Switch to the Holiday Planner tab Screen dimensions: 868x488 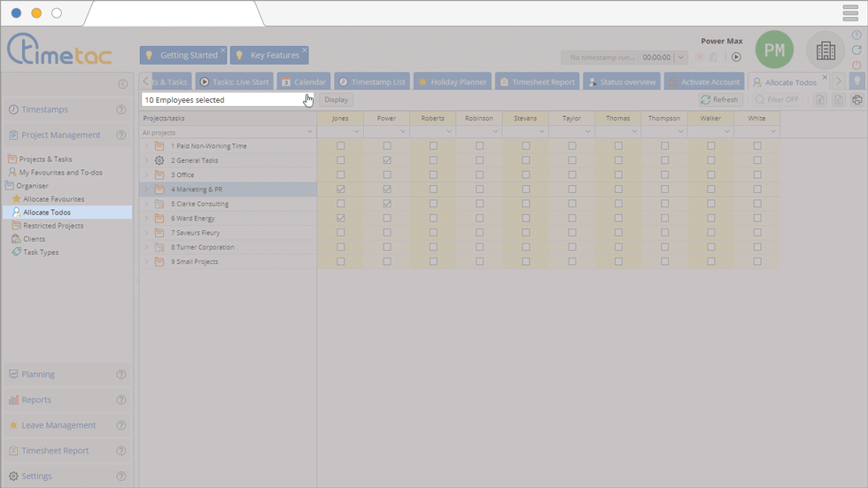coord(453,81)
